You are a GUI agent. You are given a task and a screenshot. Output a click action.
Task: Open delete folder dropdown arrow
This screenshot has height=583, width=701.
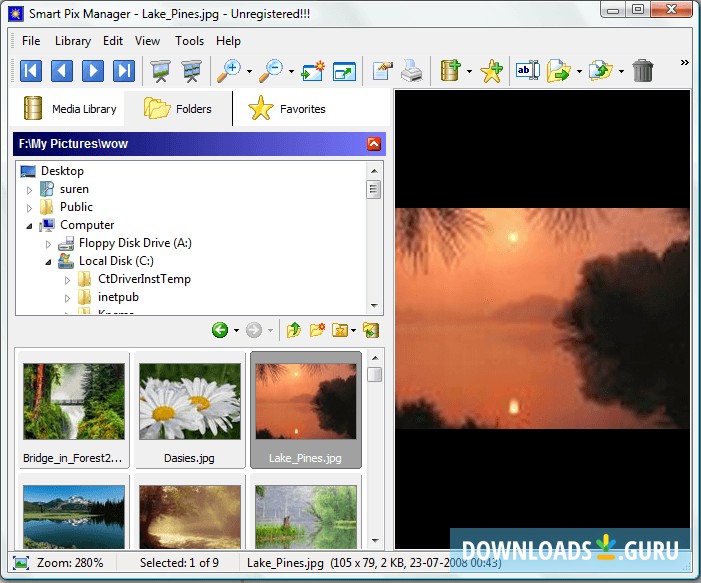[x=353, y=331]
